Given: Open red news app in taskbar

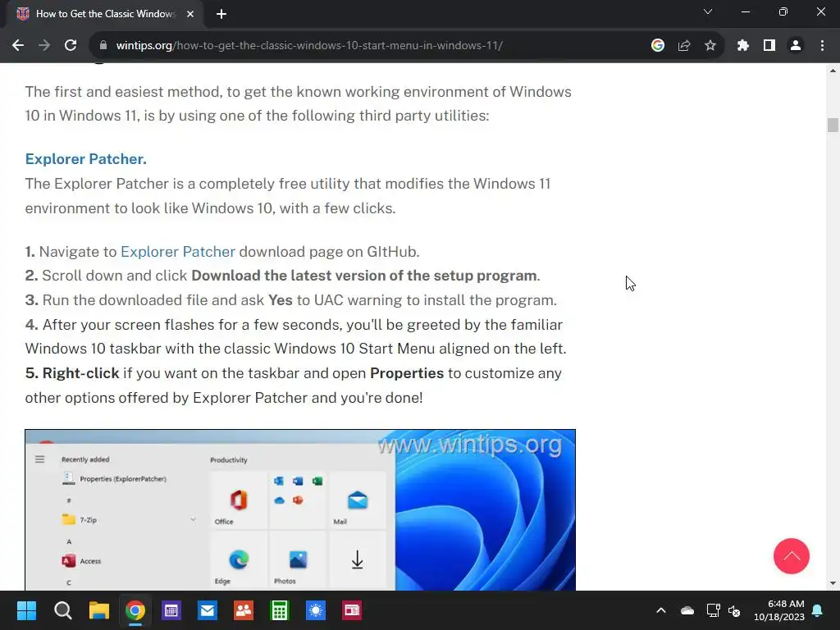Looking at the screenshot, I should 352,610.
